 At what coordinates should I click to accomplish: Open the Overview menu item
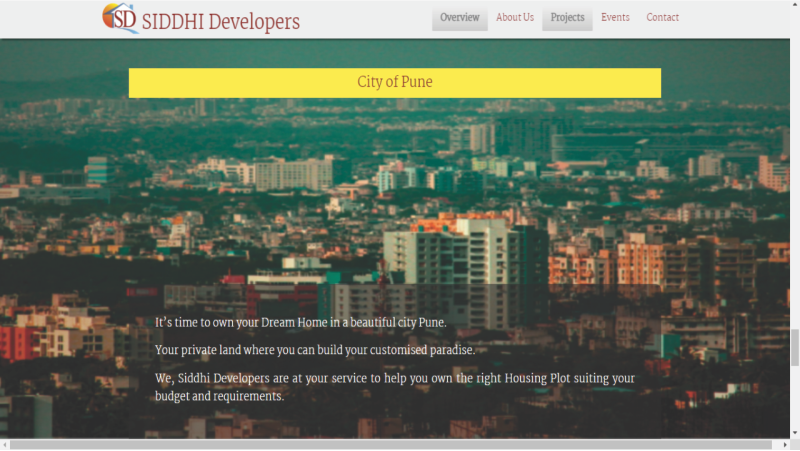coord(460,18)
